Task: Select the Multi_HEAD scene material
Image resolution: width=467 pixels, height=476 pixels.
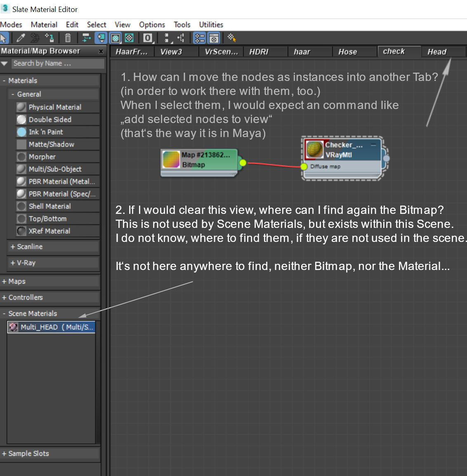Action: click(x=51, y=327)
